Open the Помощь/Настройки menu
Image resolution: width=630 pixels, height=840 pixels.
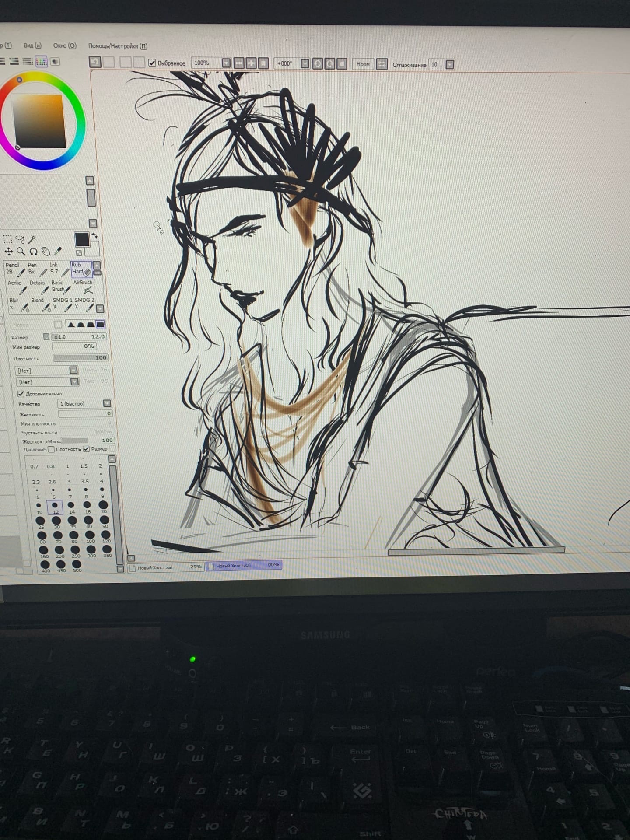point(118,46)
